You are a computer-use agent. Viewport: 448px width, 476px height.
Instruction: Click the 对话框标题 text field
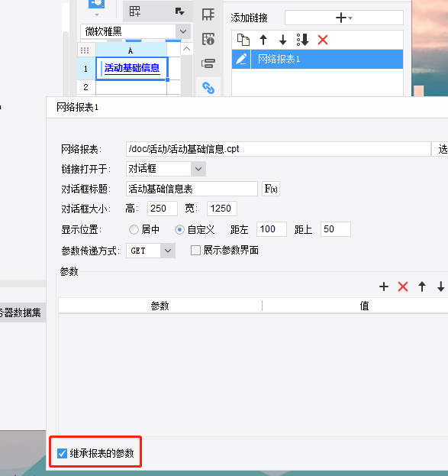click(x=192, y=189)
